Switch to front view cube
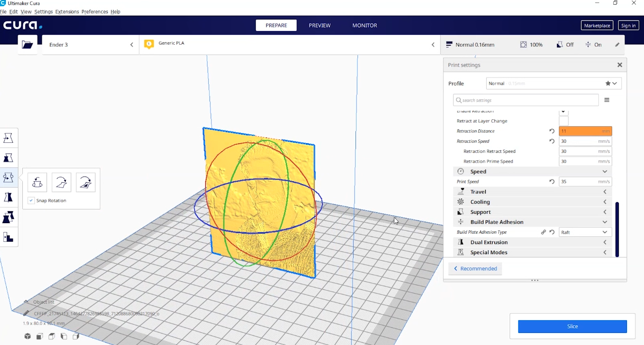The image size is (644, 345). [40, 336]
